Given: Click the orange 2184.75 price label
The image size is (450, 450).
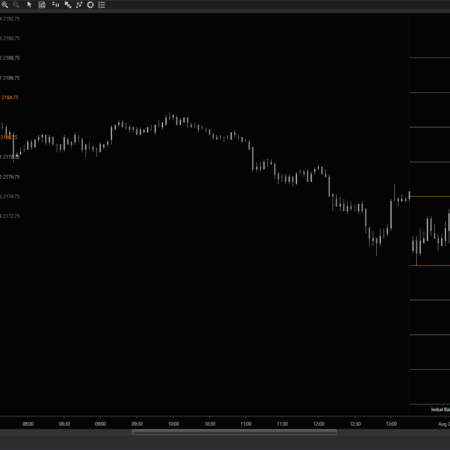Looking at the screenshot, I should click(10, 98).
